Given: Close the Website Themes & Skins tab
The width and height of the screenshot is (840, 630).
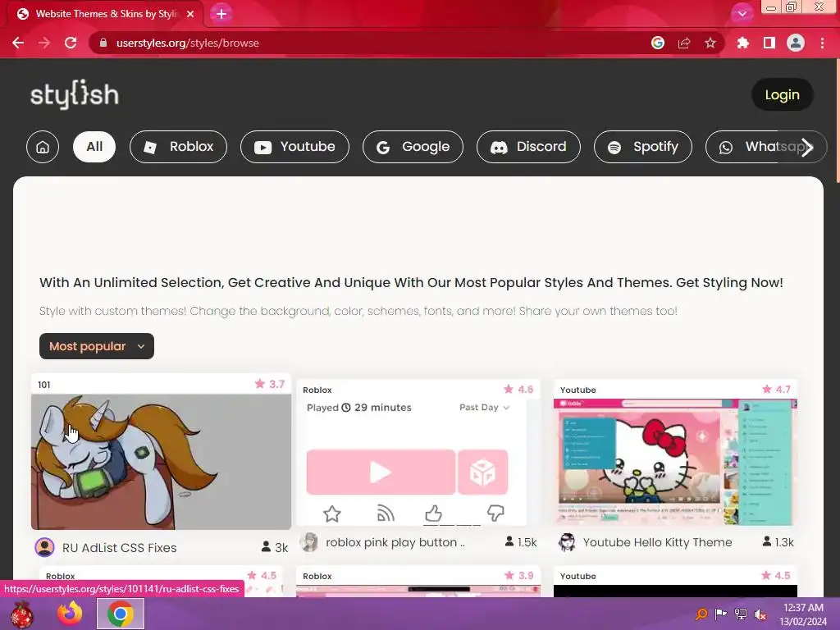Looking at the screenshot, I should pos(190,14).
